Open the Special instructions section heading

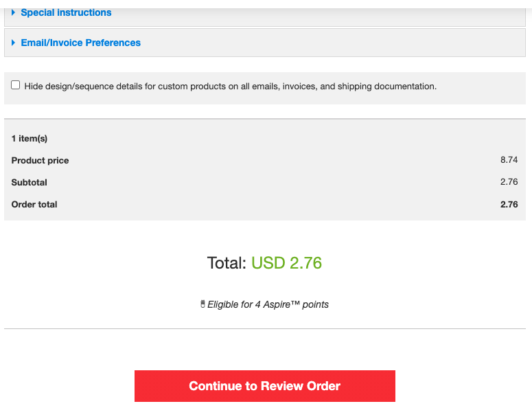pos(66,12)
